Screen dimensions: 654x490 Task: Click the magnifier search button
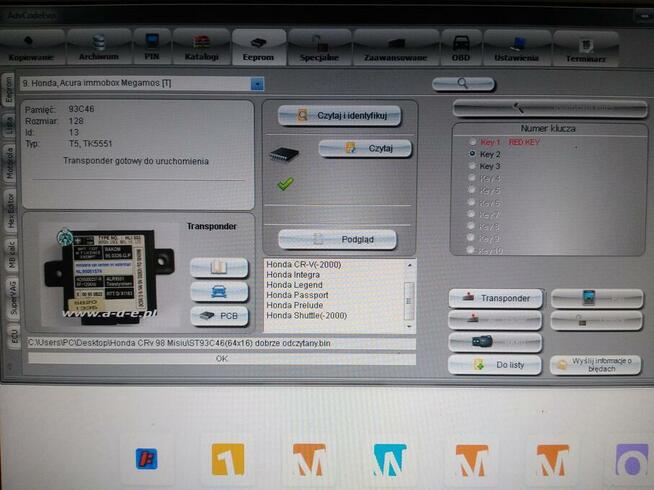click(463, 85)
